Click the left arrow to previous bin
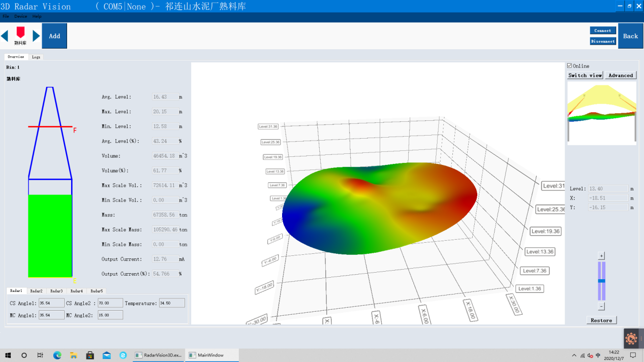 point(5,36)
